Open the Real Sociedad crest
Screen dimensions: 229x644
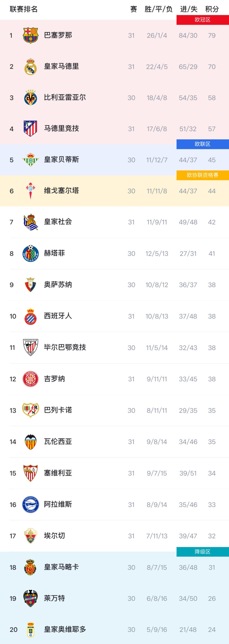pos(31,222)
